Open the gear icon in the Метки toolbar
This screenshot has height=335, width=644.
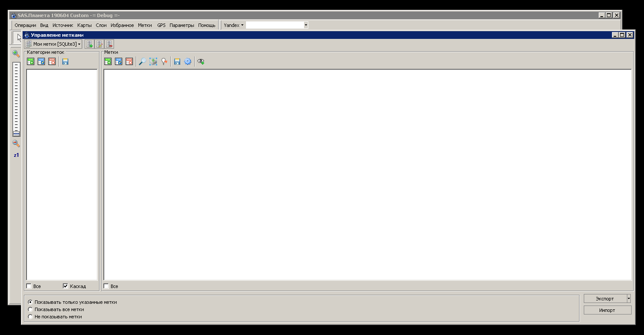click(187, 62)
